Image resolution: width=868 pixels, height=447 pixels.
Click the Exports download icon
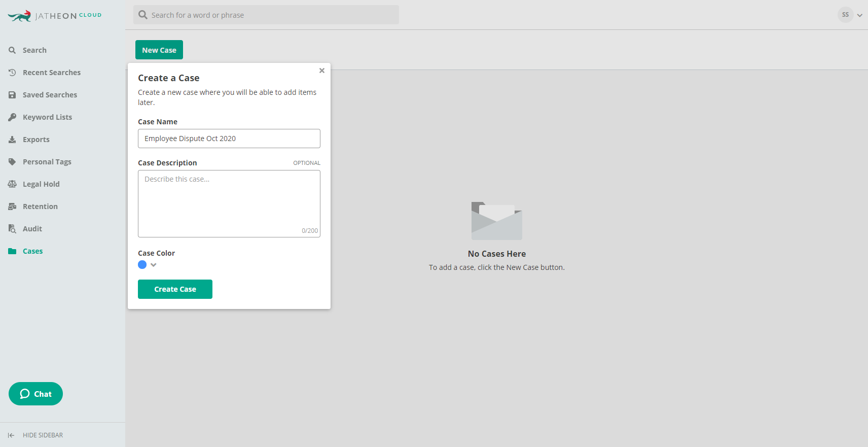click(x=12, y=140)
